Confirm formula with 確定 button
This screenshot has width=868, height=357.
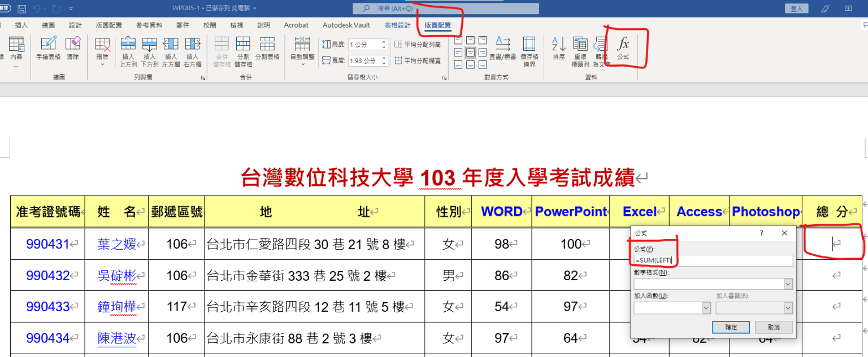[731, 327]
